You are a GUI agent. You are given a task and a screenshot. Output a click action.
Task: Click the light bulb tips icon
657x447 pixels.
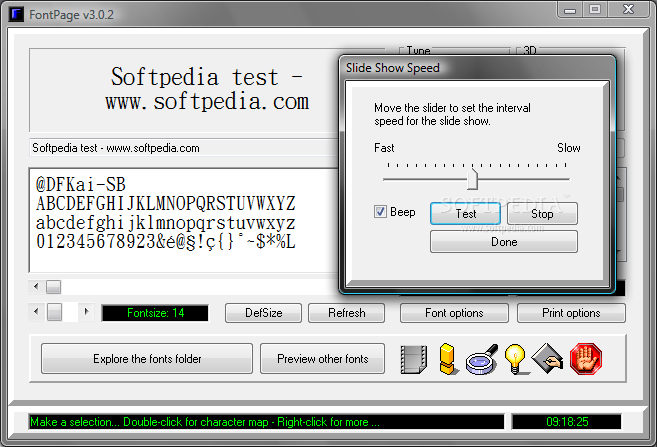click(515, 359)
